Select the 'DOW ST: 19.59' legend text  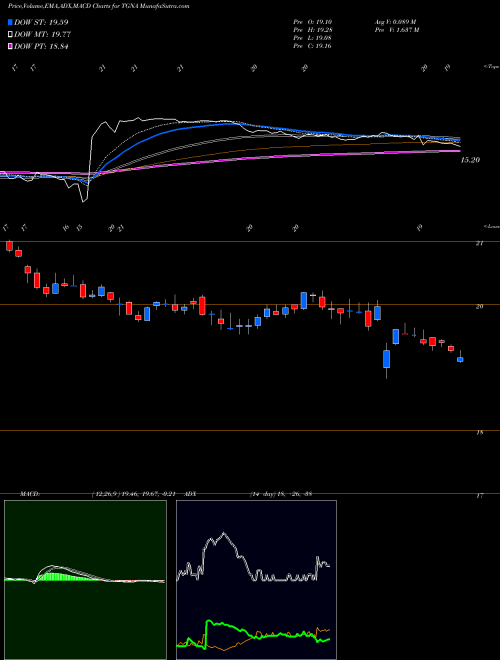[41, 22]
